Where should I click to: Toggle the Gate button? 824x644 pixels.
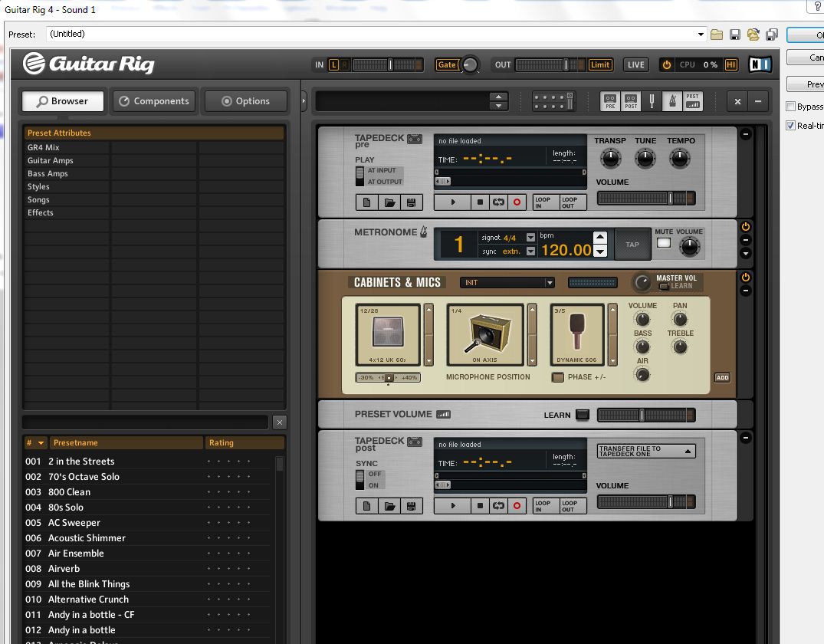point(447,64)
